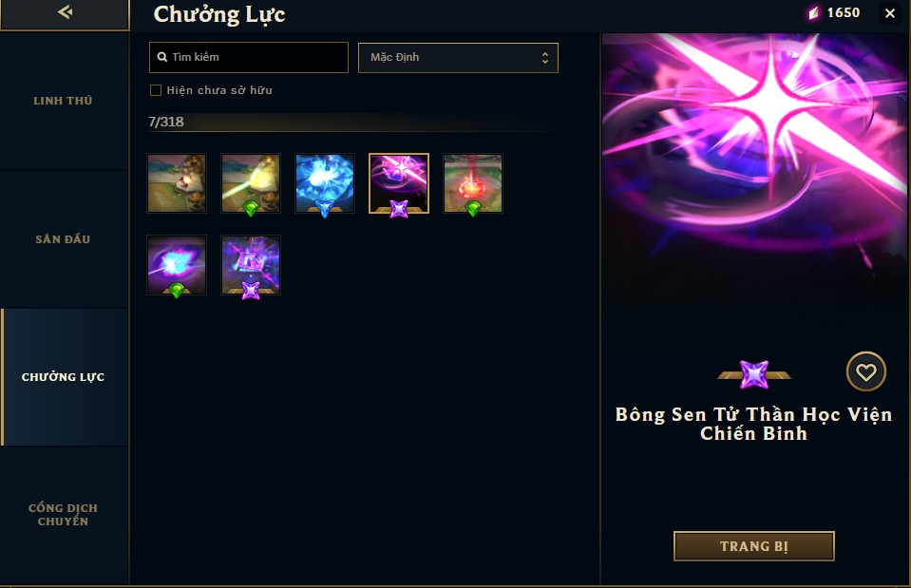Click the purple currency icon beside 1650
The image size is (911, 588).
[x=814, y=12]
